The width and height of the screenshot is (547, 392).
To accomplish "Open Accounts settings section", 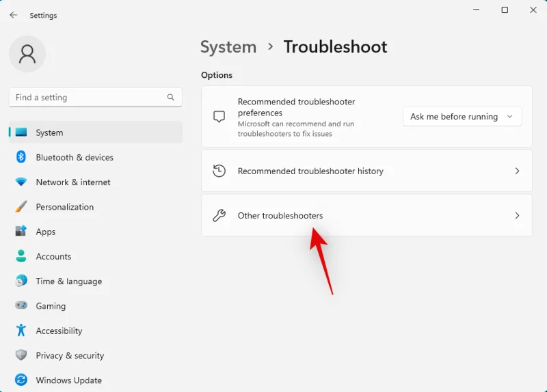I will click(x=53, y=257).
